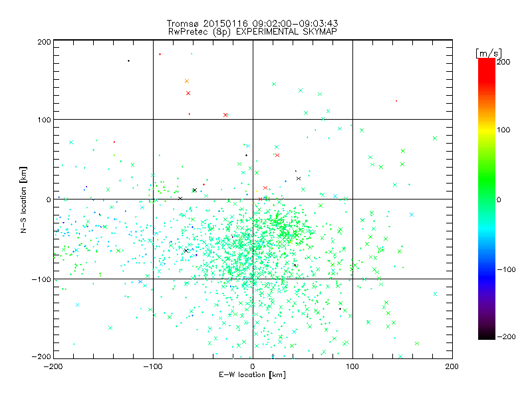532x399 pixels.
Task: Click the orange X marker on the skymap
Action: click(x=187, y=81)
